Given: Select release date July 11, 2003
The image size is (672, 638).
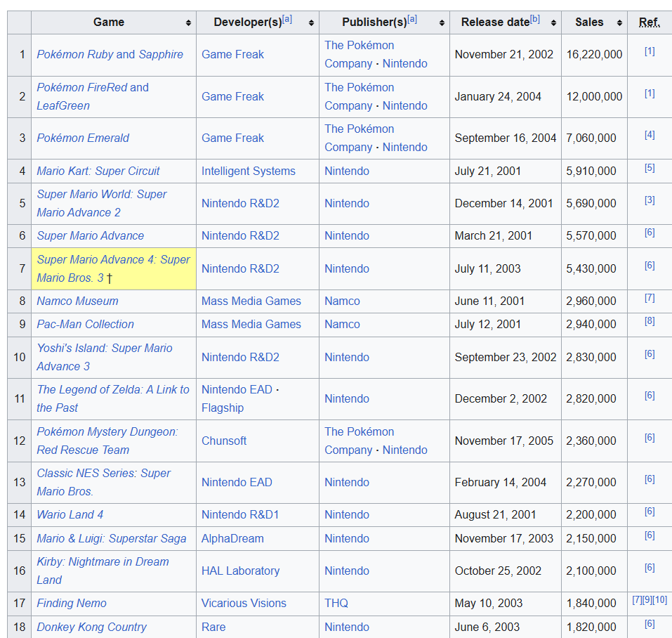Looking at the screenshot, I should tap(488, 269).
